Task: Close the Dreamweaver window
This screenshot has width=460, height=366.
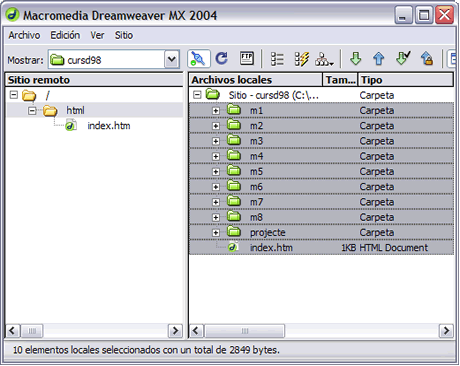Action: click(444, 15)
